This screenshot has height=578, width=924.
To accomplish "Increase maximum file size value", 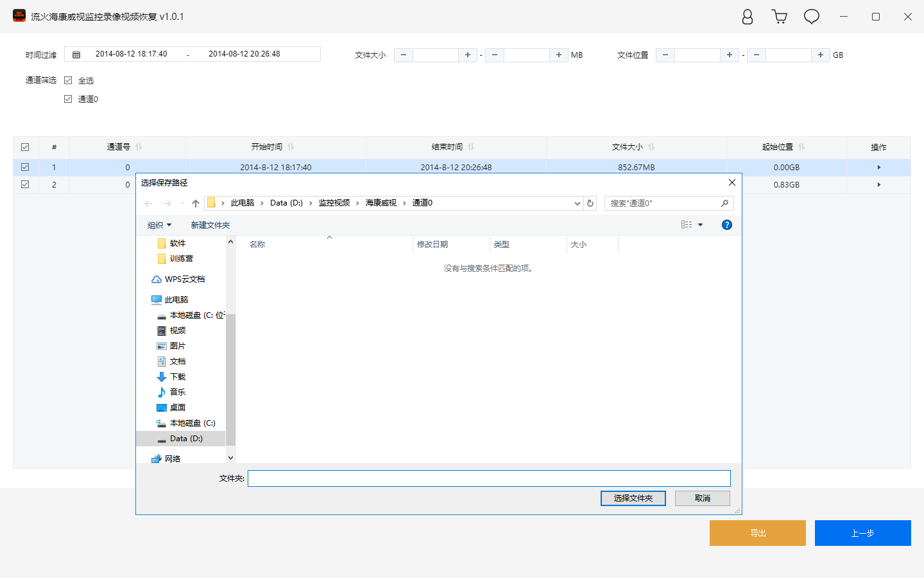I will (x=559, y=55).
